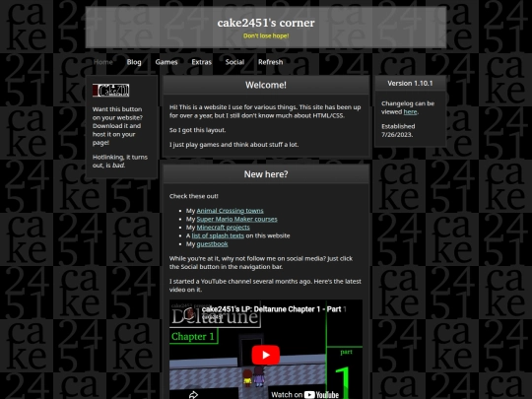
Task: Click the 'Chapter 1' label in video thumbnail
Action: 193,337
